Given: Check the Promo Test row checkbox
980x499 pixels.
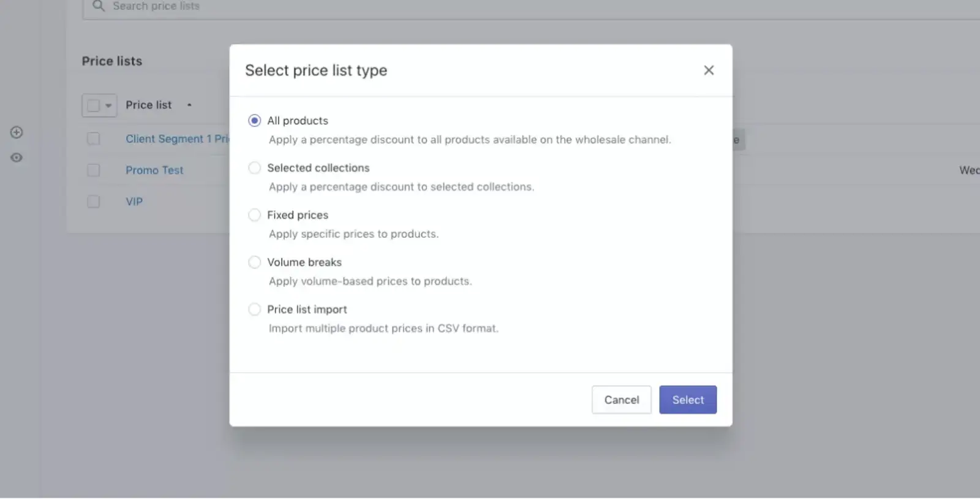Looking at the screenshot, I should coord(93,170).
